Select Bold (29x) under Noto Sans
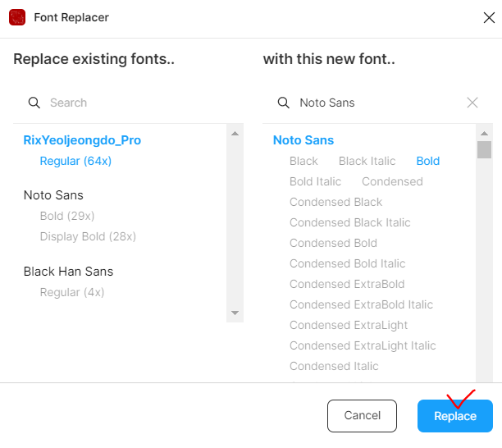This screenshot has height=448, width=502. (x=67, y=216)
